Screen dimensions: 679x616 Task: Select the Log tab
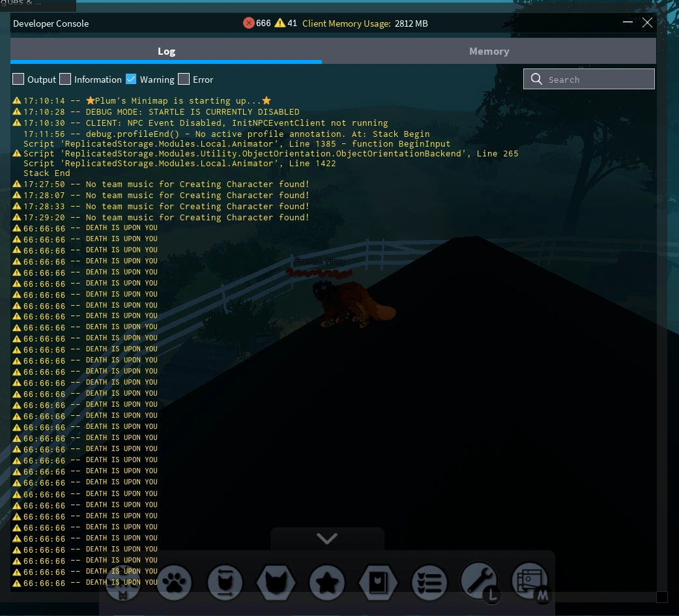[x=166, y=51]
